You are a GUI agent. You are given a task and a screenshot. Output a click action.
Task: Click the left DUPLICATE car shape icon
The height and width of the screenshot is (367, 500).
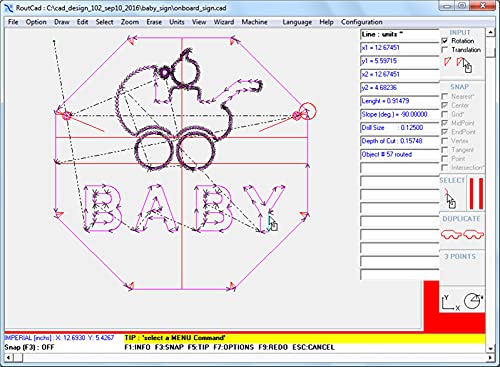click(451, 234)
